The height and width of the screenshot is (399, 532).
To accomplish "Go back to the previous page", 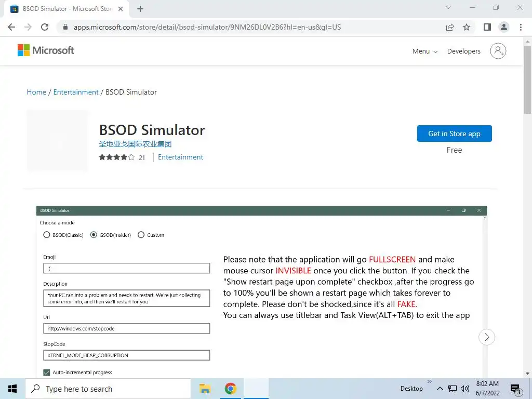I will point(11,27).
